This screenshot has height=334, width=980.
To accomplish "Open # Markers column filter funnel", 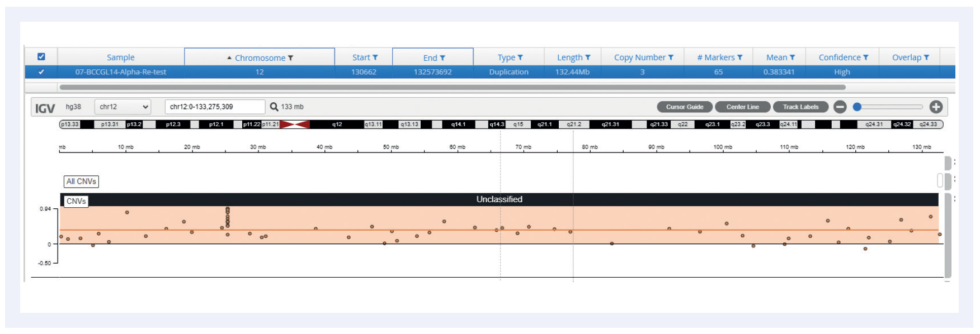I will pyautogui.click(x=739, y=58).
